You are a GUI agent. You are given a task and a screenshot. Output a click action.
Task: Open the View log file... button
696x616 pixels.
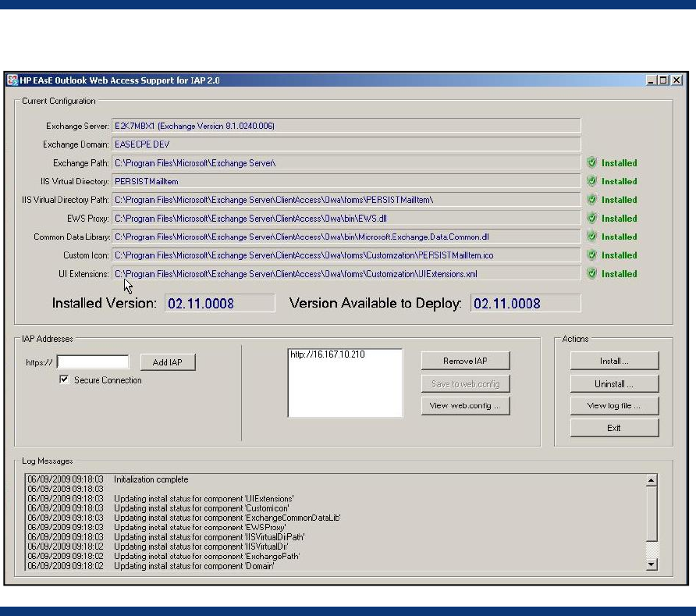614,406
